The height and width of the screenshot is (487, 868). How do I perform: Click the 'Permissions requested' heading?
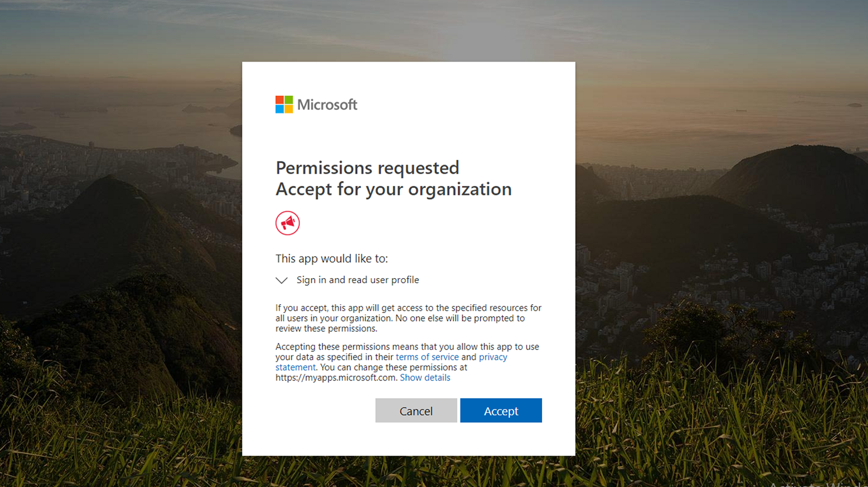click(367, 167)
